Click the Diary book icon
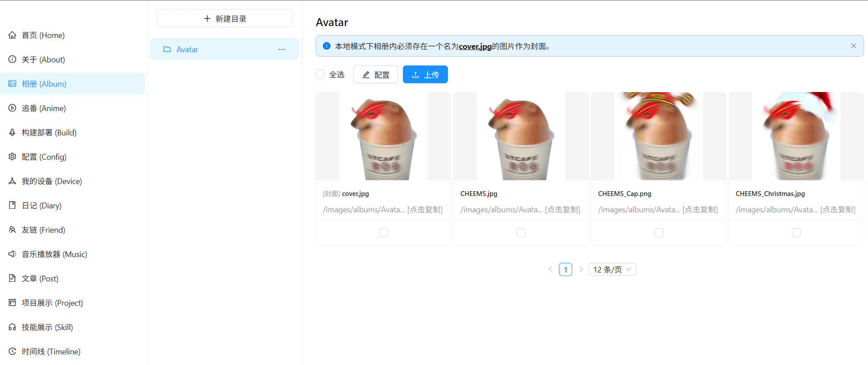 click(x=12, y=205)
